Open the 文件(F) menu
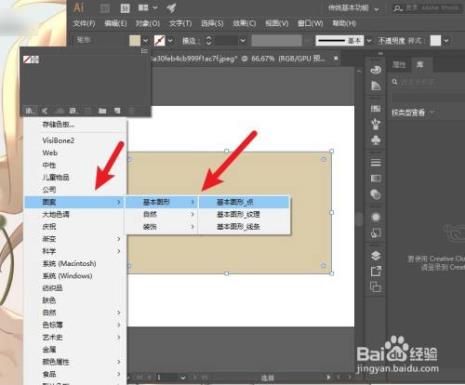The image size is (465, 385). click(84, 23)
